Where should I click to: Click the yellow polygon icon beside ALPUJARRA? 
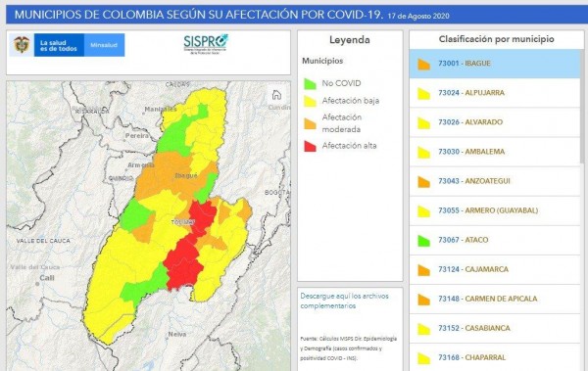tap(423, 93)
